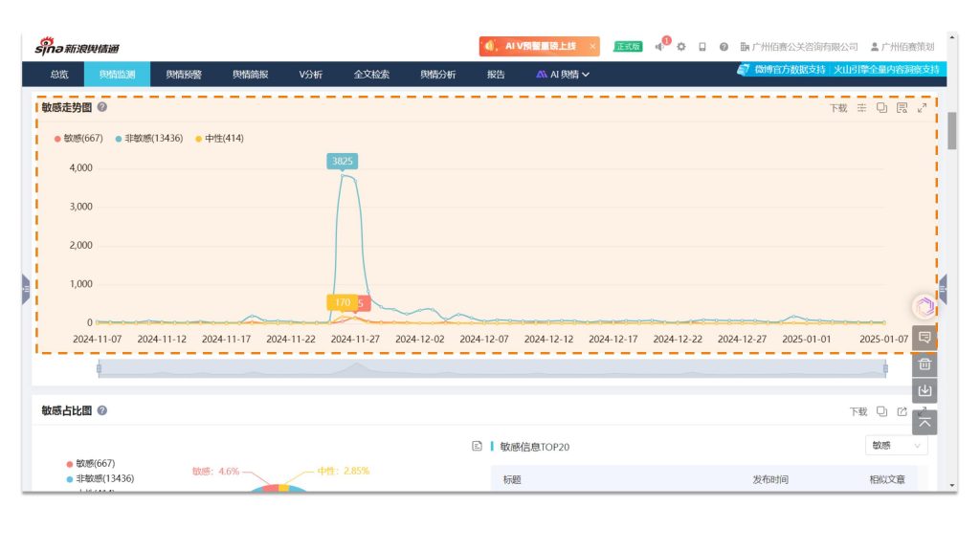The height and width of the screenshot is (551, 980).
Task: Click the list icon beside 敏感信息TOP20
Action: [x=477, y=446]
